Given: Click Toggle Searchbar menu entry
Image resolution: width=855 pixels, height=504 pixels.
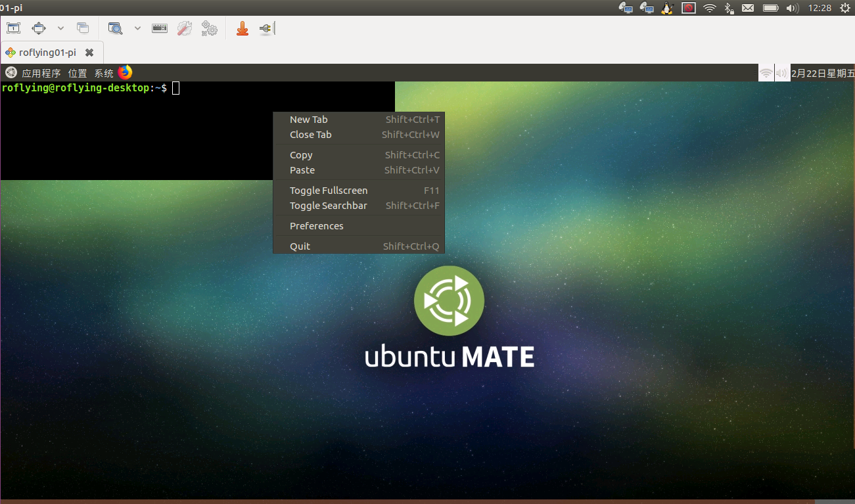Looking at the screenshot, I should click(x=359, y=206).
